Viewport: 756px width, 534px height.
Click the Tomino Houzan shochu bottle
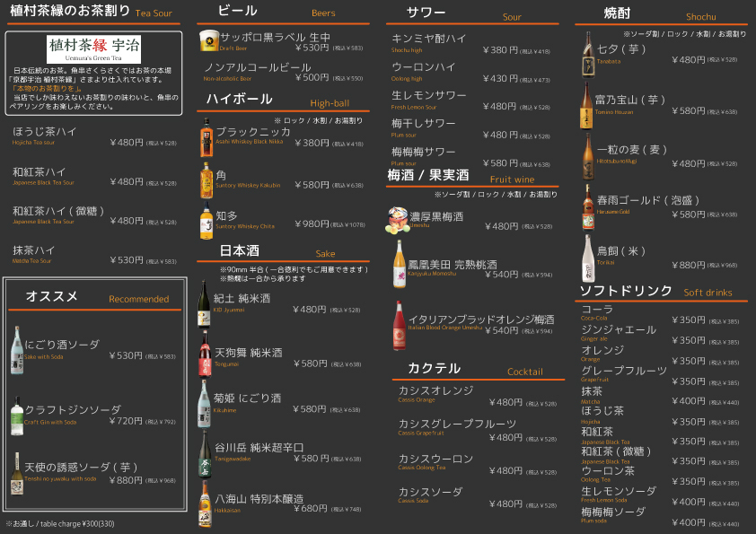click(x=586, y=106)
